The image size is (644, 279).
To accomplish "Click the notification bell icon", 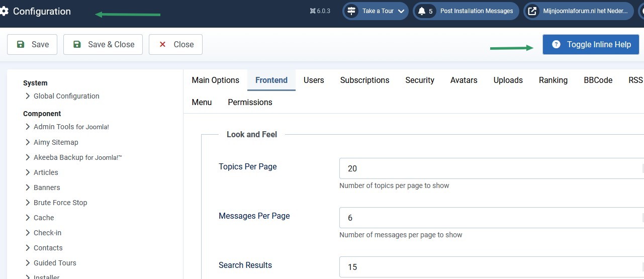I will (422, 11).
